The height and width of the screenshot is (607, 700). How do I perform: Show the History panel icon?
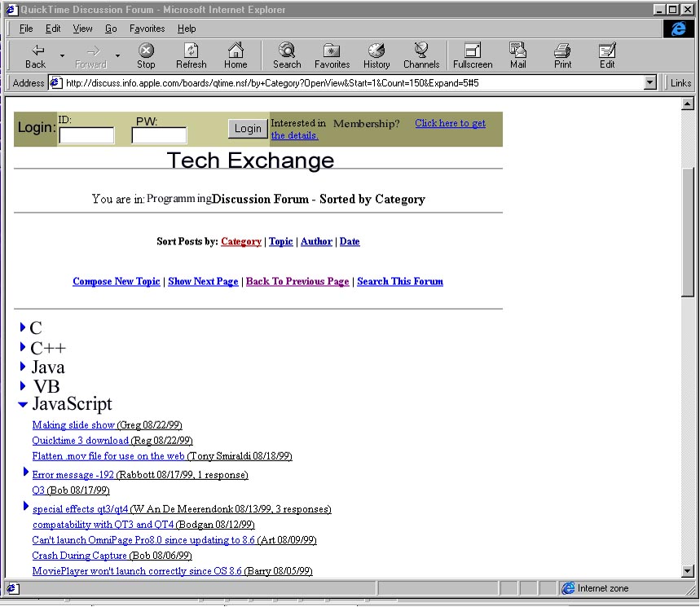pos(376,51)
